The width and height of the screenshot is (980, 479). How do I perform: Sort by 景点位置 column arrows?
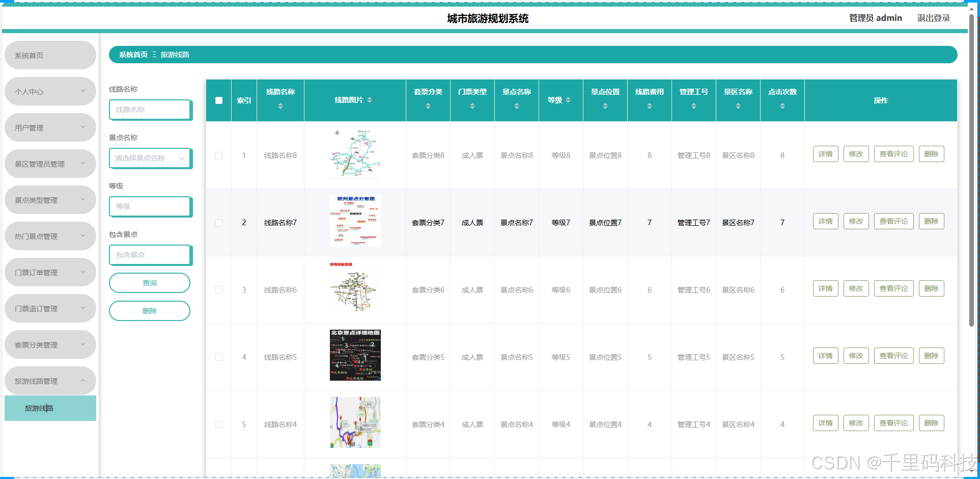pyautogui.click(x=605, y=106)
